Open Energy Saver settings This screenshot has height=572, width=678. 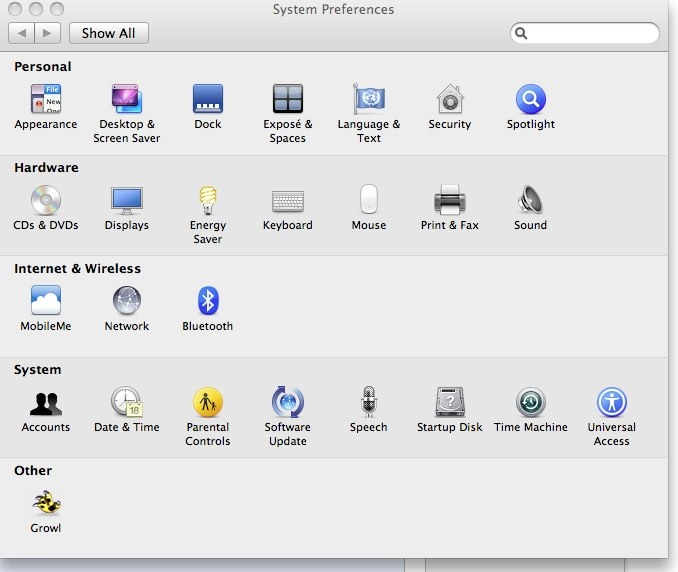(x=207, y=201)
